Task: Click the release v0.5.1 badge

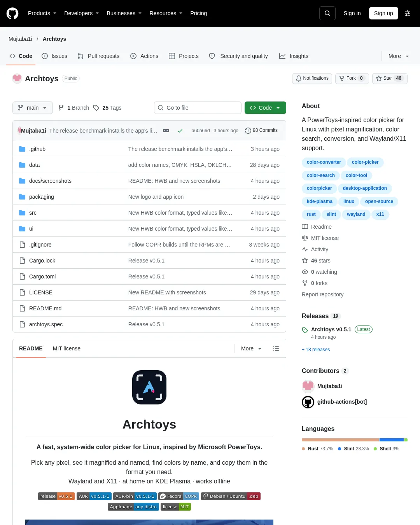Action: 56,496
